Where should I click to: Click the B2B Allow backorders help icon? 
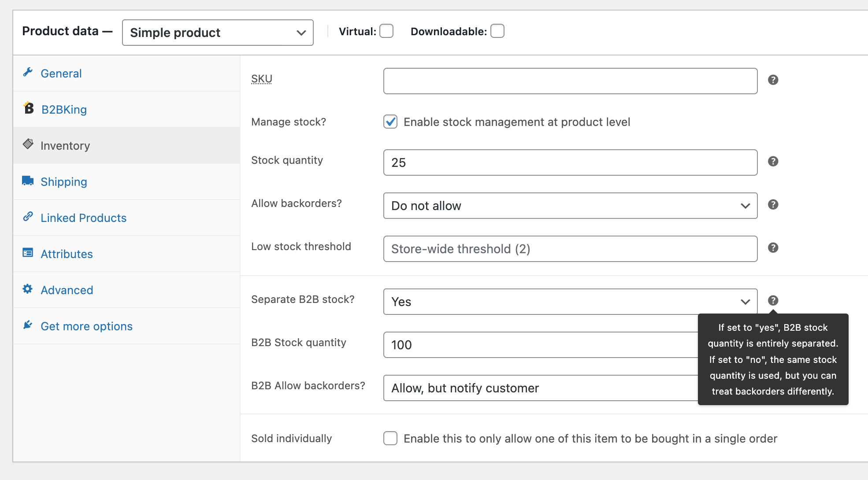(x=773, y=388)
